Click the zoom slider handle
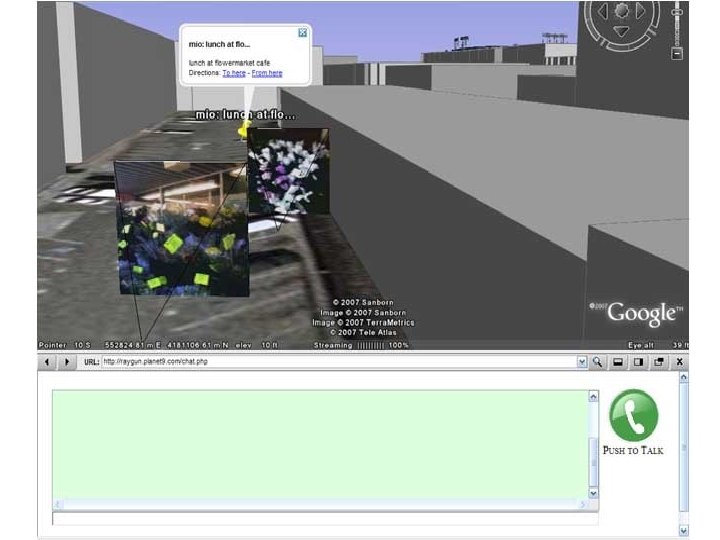720x540 pixels. (x=677, y=12)
